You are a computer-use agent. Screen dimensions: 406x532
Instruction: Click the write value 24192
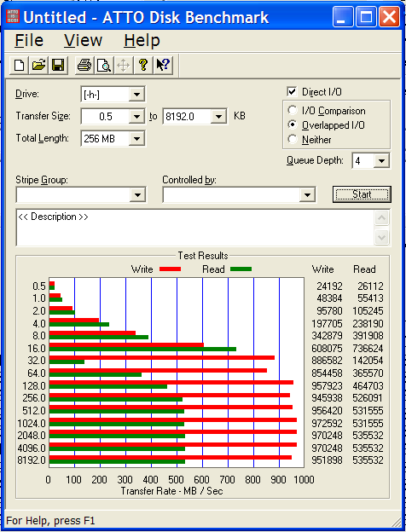coord(329,286)
